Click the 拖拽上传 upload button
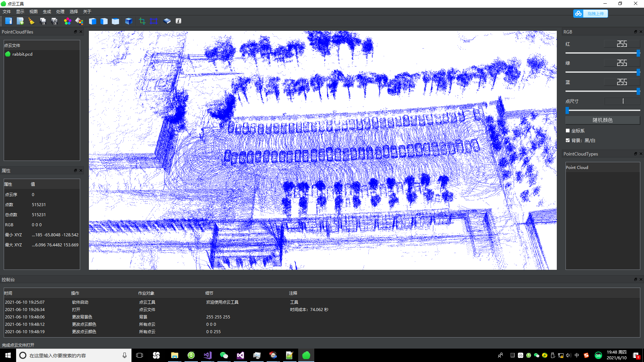This screenshot has width=644, height=362. [591, 13]
